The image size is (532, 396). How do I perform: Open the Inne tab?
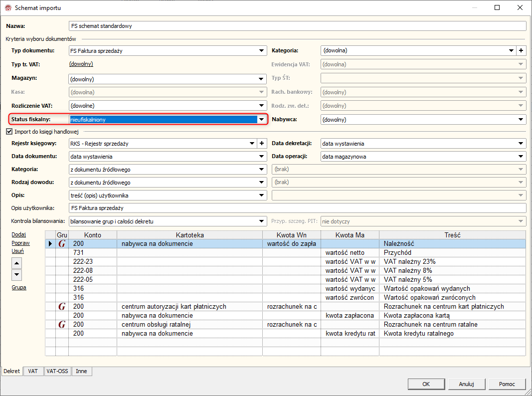[x=81, y=372]
